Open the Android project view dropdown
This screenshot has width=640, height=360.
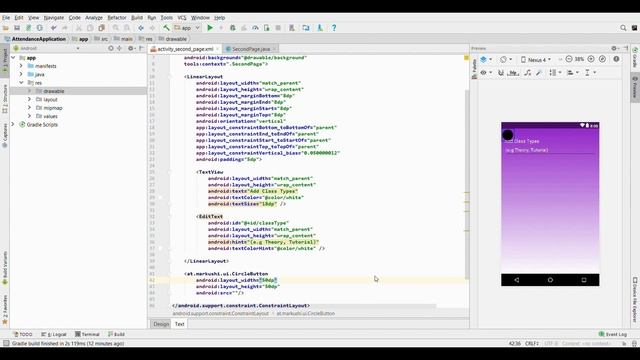tap(47, 48)
